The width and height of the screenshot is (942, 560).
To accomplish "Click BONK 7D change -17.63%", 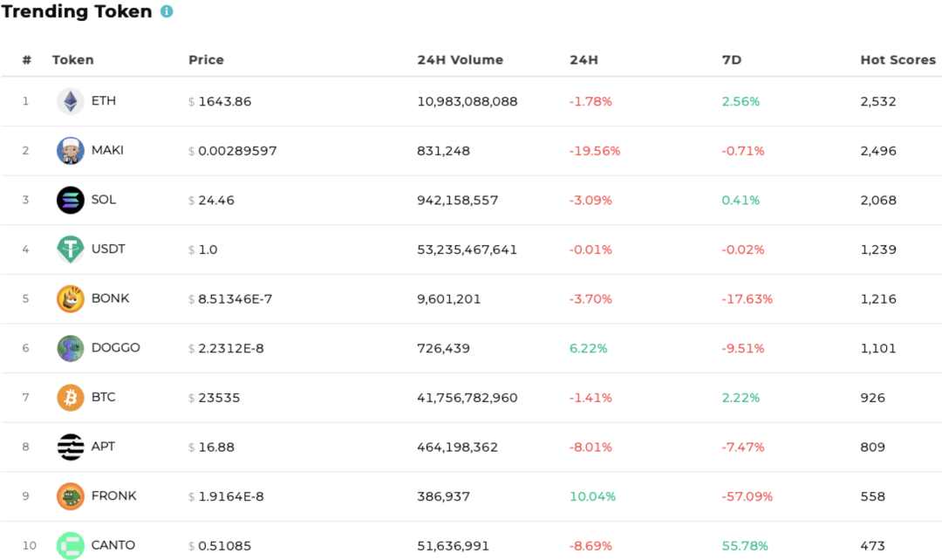I will pos(747,298).
